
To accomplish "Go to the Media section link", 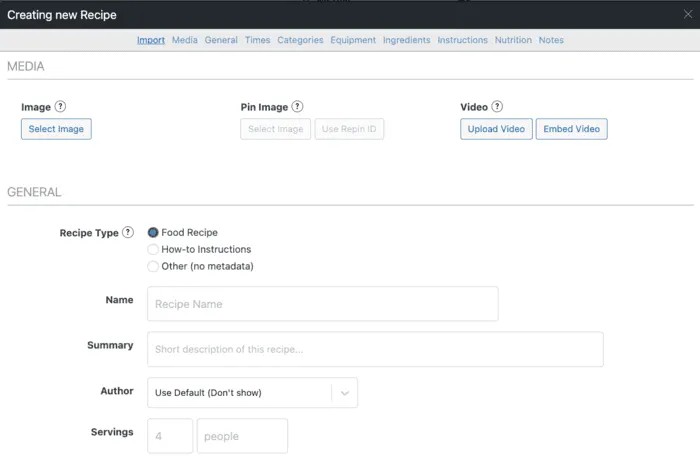I will 185,40.
